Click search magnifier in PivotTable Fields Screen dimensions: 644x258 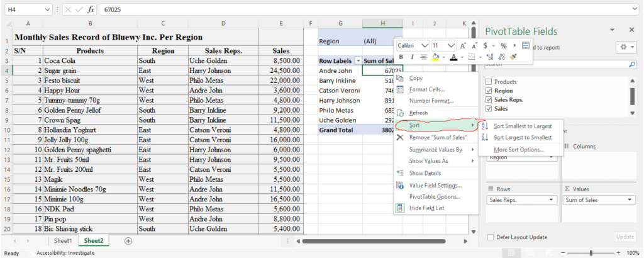(631, 64)
